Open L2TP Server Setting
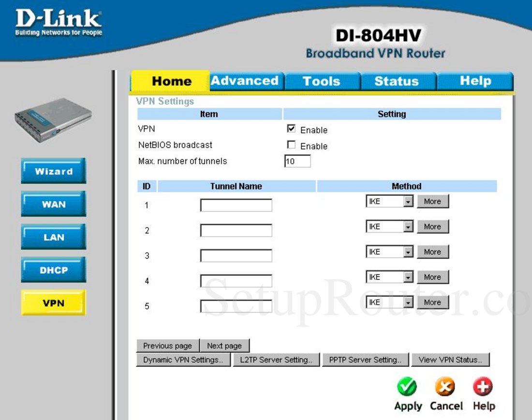Screen dimensions: 532x420 (277, 360)
